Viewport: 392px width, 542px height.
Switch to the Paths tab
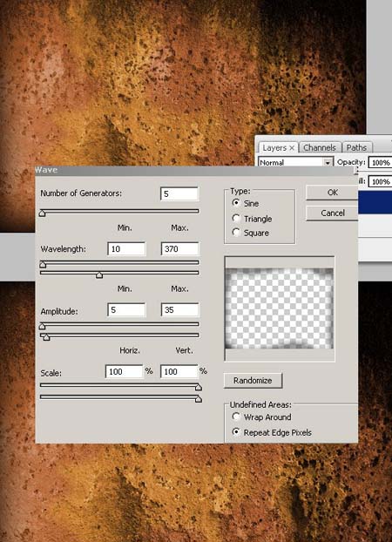pos(356,147)
